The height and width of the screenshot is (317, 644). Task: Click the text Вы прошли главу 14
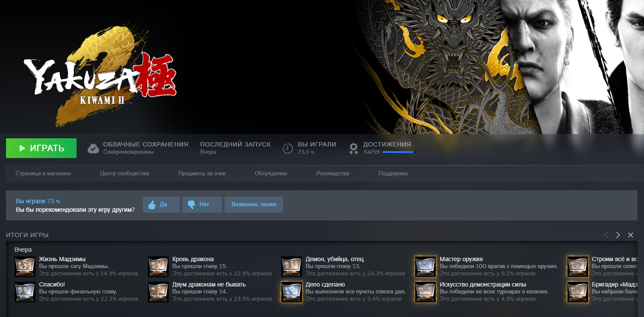point(200,292)
